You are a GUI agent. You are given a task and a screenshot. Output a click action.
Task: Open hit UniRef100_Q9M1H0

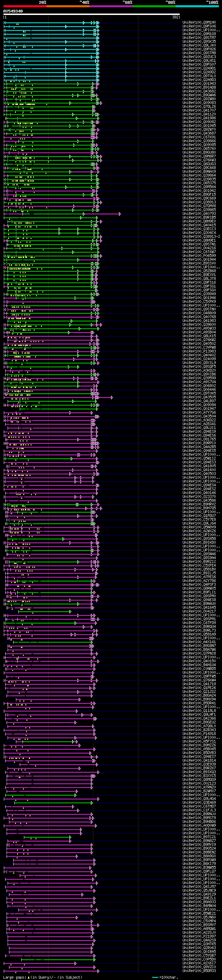pyautogui.click(x=199, y=23)
